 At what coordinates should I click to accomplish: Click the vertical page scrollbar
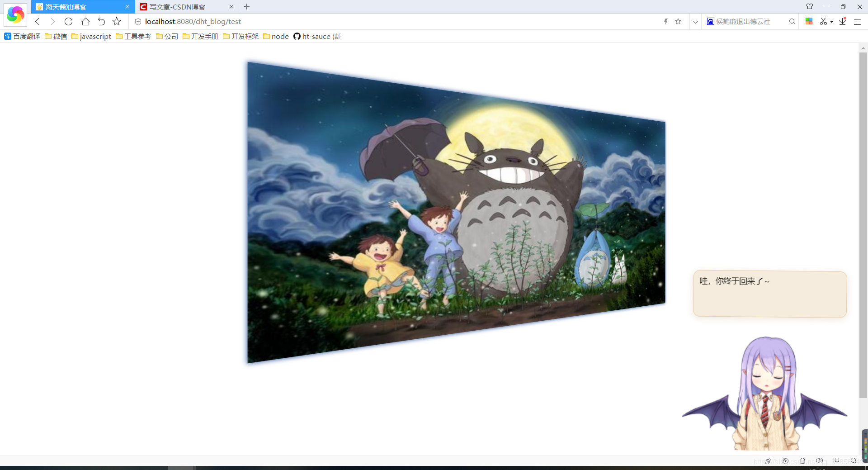pyautogui.click(x=863, y=225)
